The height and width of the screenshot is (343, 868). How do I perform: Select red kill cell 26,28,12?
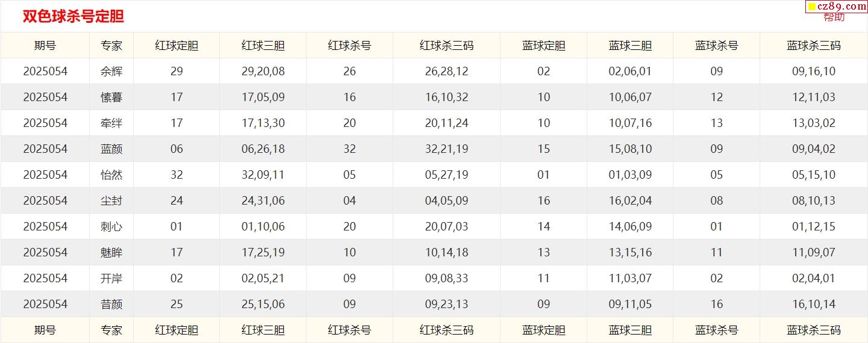tap(446, 71)
